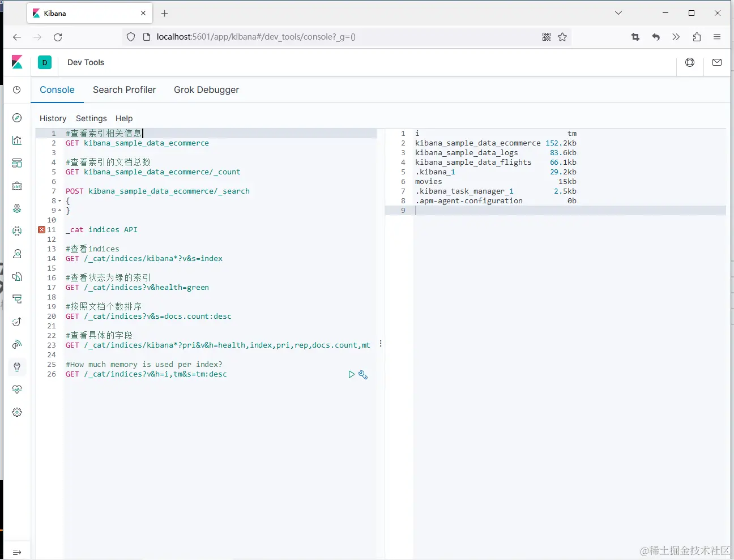Click the Kibana logo home icon
Viewport: 734px width, 560px height.
(x=17, y=62)
